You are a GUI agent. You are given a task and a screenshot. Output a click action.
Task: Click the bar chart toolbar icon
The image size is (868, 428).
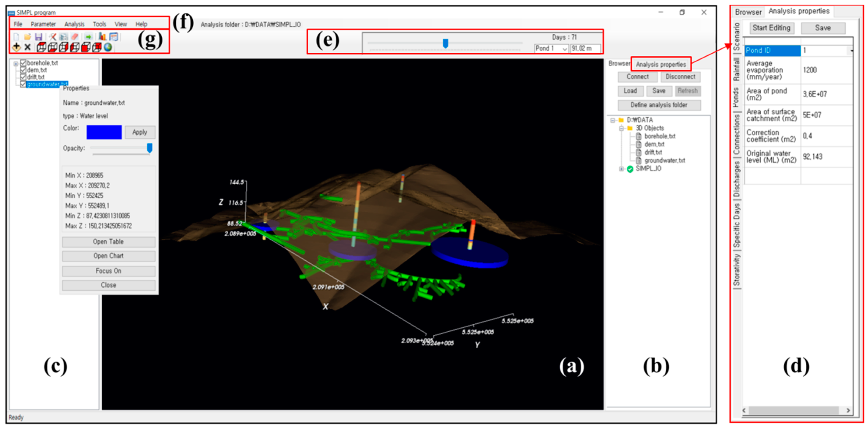102,37
